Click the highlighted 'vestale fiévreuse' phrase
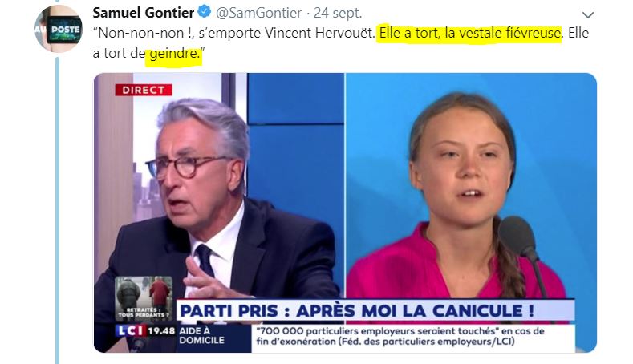 click(503, 33)
